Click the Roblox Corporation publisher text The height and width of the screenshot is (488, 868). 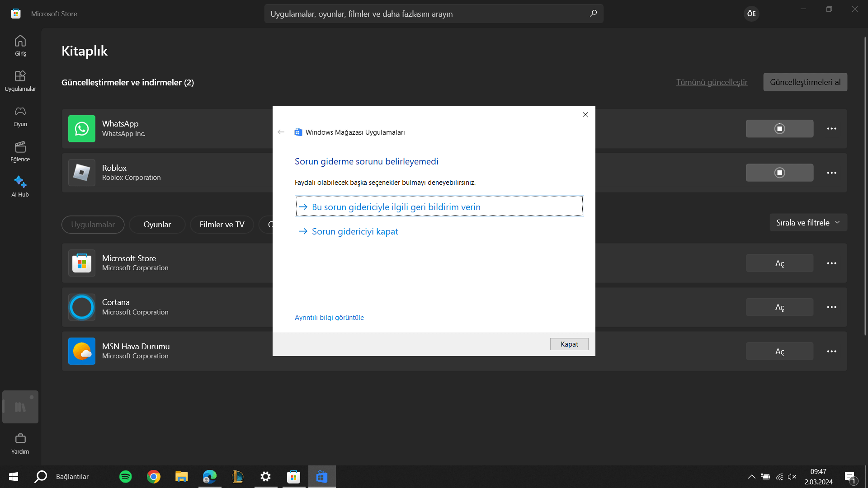click(132, 178)
